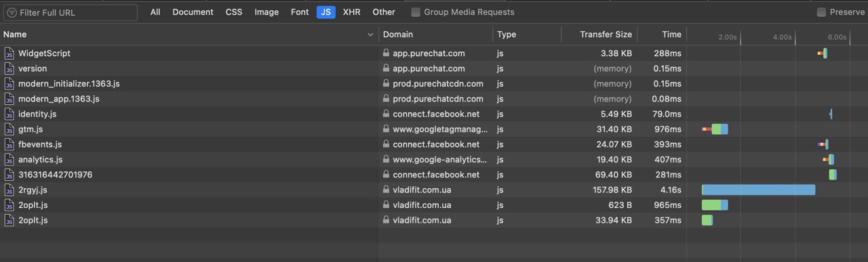Select modern_app.1363.js request name
The height and width of the screenshot is (262, 868).
[59, 99]
